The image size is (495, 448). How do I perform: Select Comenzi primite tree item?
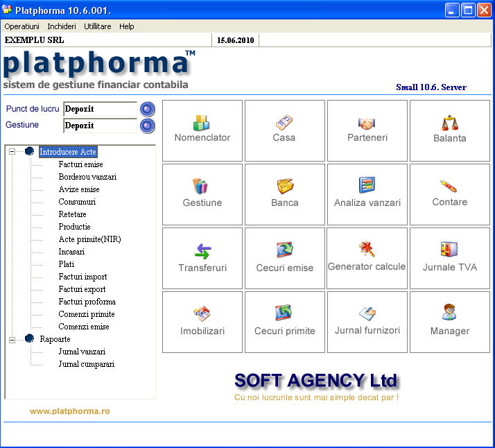[x=87, y=314]
